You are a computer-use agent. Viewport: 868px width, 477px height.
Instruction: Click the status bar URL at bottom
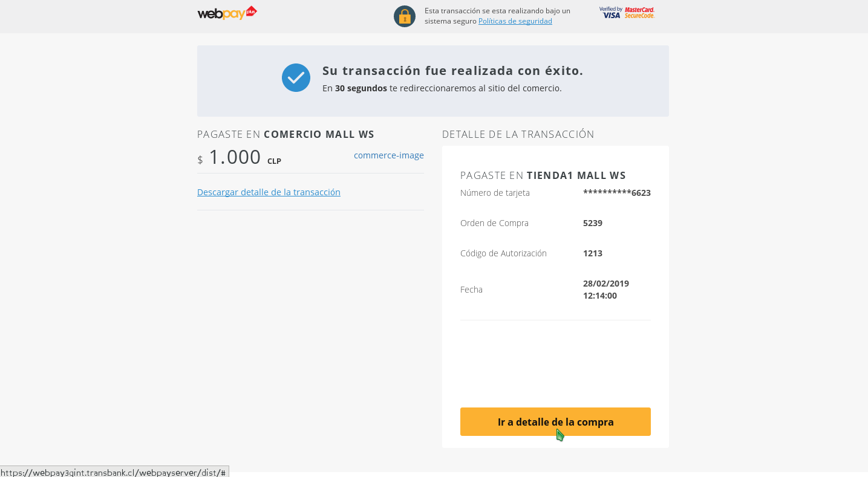(114, 472)
